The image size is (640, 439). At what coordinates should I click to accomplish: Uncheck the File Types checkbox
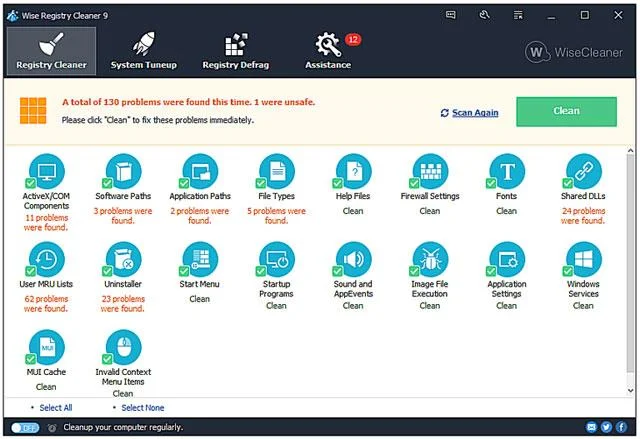(261, 183)
